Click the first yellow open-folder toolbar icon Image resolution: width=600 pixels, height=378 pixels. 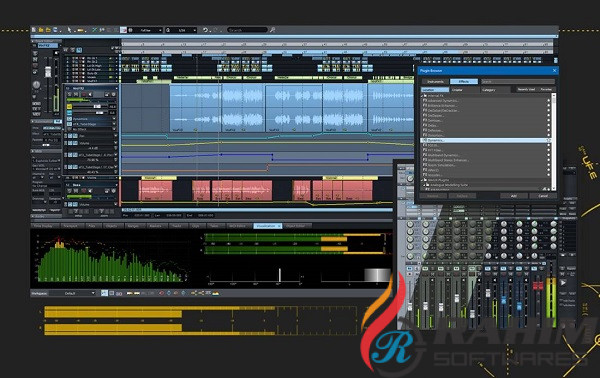coord(41,30)
